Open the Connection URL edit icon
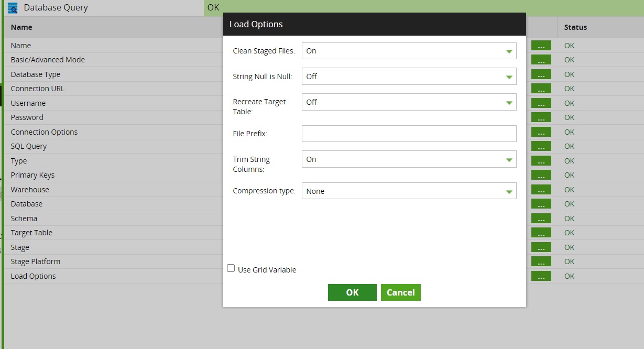 click(541, 89)
